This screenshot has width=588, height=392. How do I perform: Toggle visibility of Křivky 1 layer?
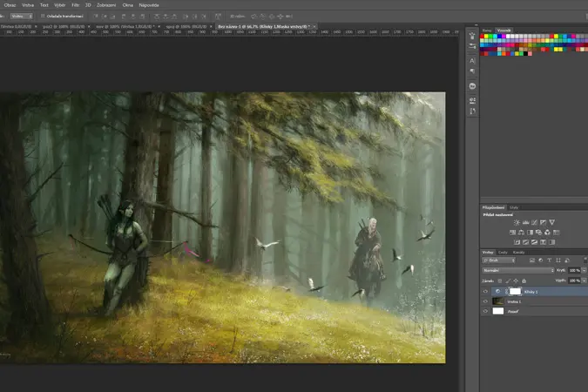485,292
